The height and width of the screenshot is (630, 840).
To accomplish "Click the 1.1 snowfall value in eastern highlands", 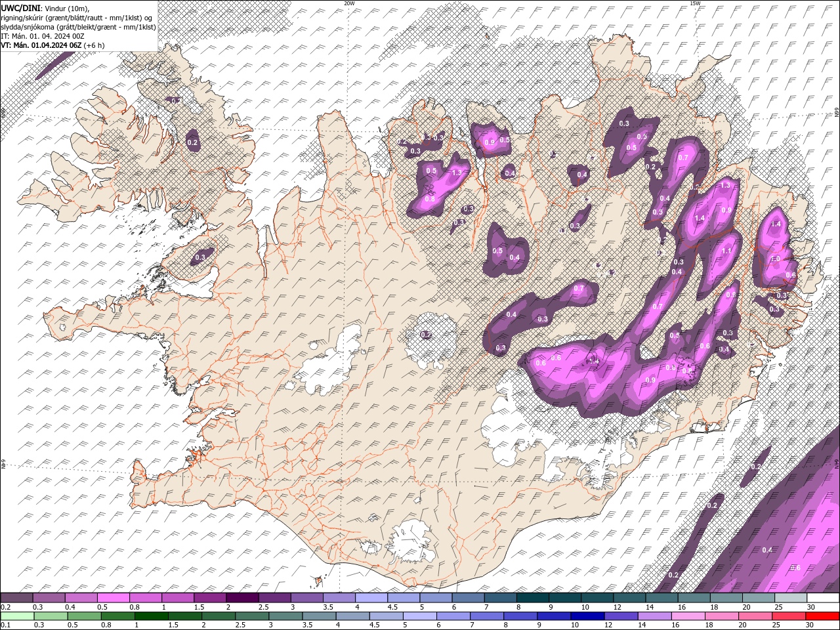I will (x=726, y=251).
